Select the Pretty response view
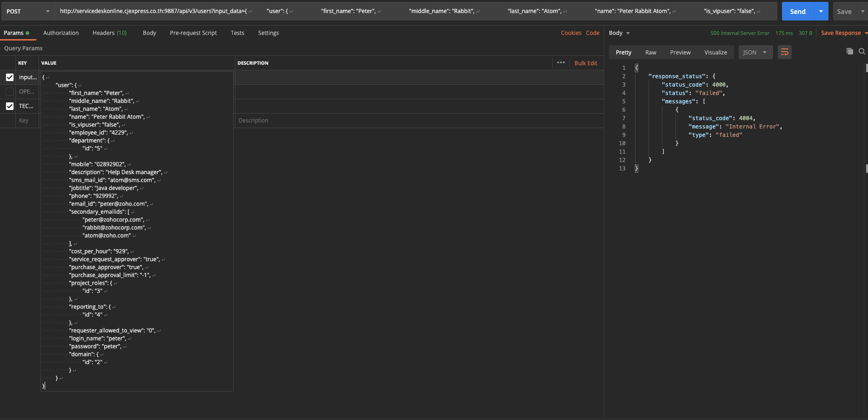Screen dimensions: 868x420 pyautogui.click(x=623, y=52)
